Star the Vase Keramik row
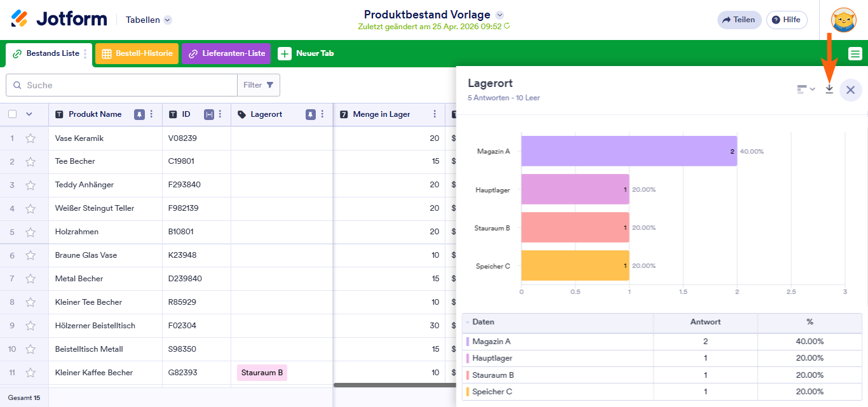Screen dimensions: 868x407 (31, 138)
